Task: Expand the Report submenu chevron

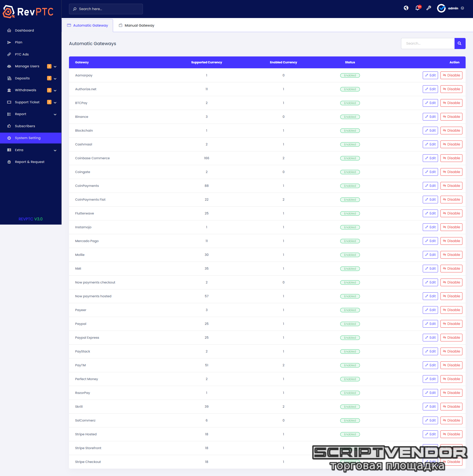Action: (x=55, y=114)
